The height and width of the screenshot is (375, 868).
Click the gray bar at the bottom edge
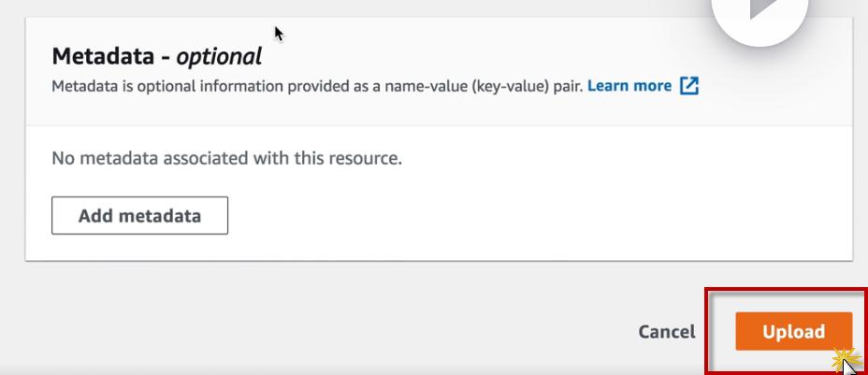(374, 370)
